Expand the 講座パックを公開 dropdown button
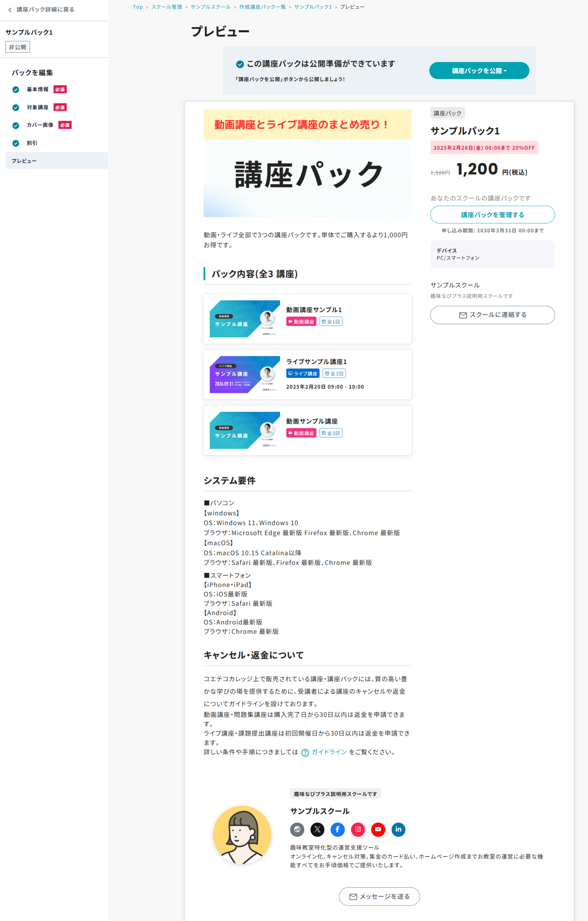 (x=479, y=71)
